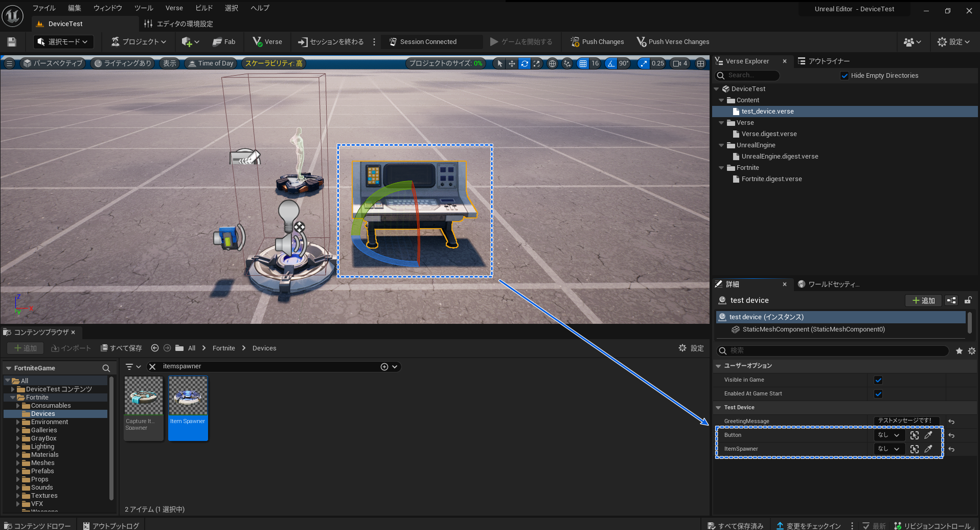Select the rotate tool in viewport toolbar

pos(525,63)
